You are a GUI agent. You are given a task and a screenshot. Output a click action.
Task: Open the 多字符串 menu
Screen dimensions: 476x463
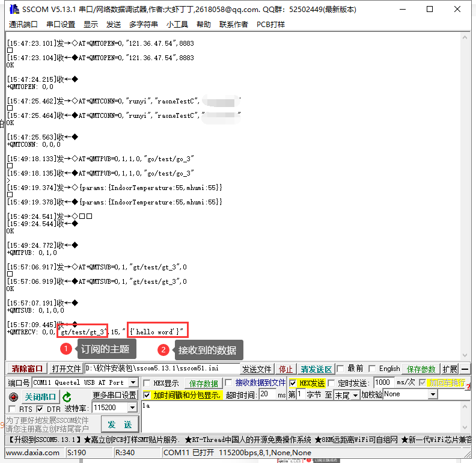point(143,24)
